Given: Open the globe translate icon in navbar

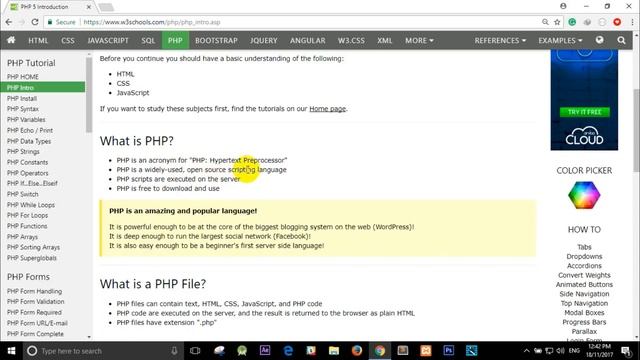Looking at the screenshot, I should click(x=599, y=40).
